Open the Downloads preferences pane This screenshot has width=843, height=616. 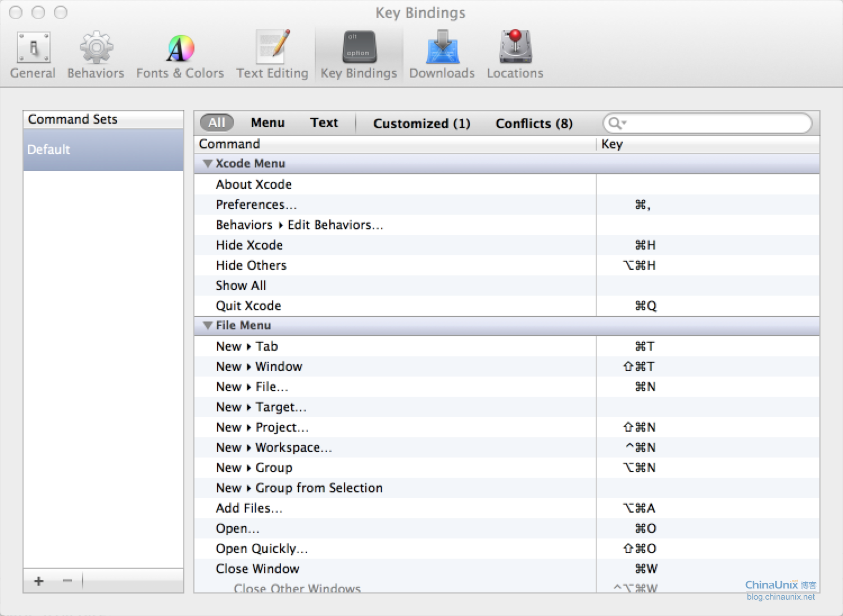click(442, 55)
